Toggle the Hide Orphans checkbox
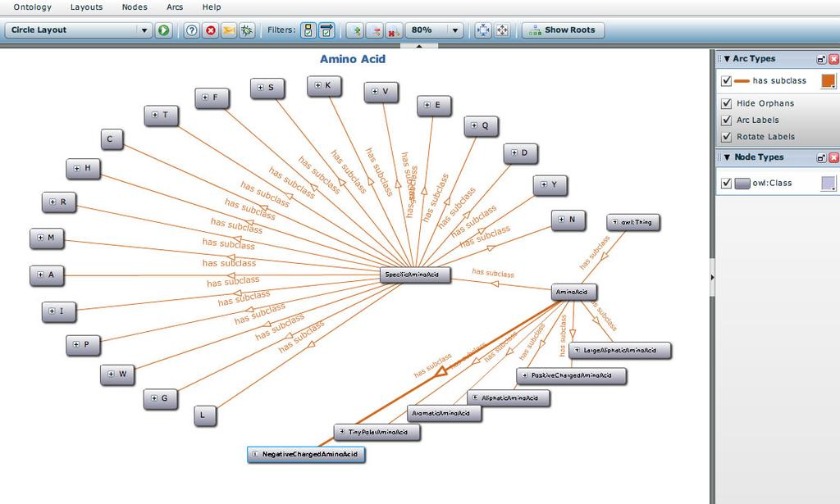Screen dimensions: 840x504 click(727, 103)
